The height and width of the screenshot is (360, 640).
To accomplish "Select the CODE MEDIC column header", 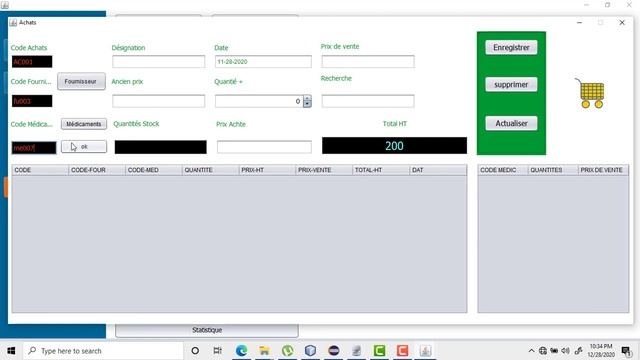I will 503,170.
